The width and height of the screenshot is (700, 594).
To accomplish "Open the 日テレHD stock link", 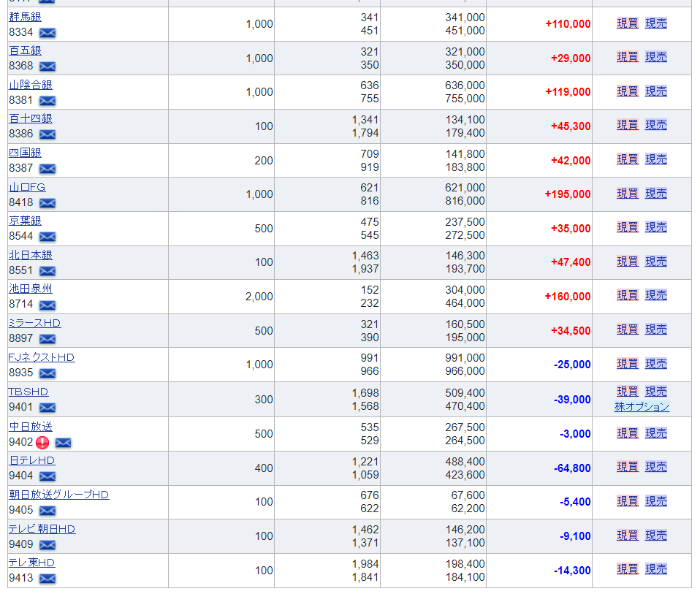I will click(x=31, y=460).
